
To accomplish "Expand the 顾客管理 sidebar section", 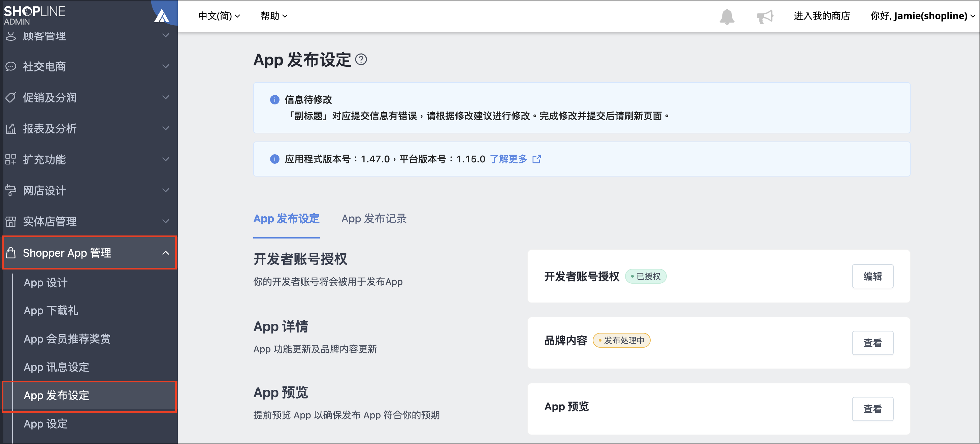I will tap(165, 36).
